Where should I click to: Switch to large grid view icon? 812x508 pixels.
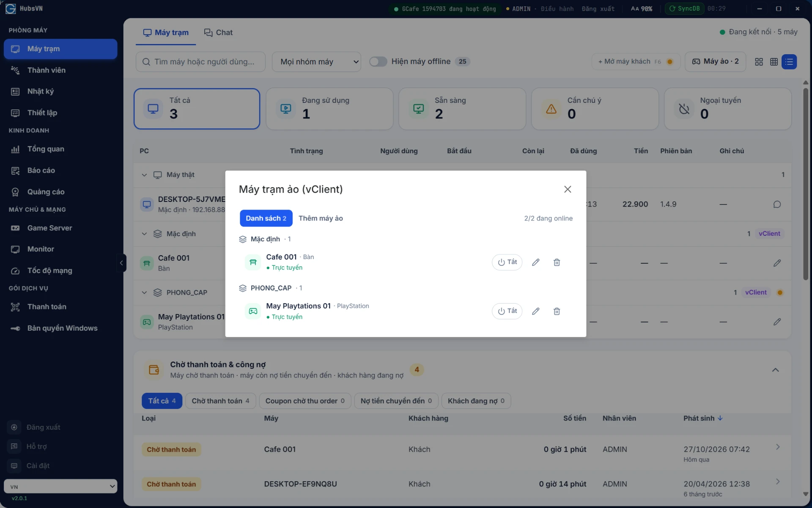tap(759, 62)
